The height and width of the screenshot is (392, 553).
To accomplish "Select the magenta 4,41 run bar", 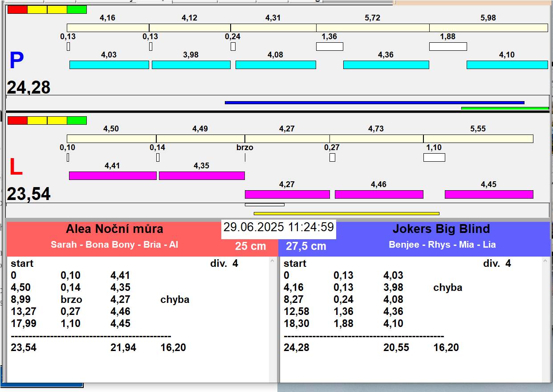I will pos(113,176).
